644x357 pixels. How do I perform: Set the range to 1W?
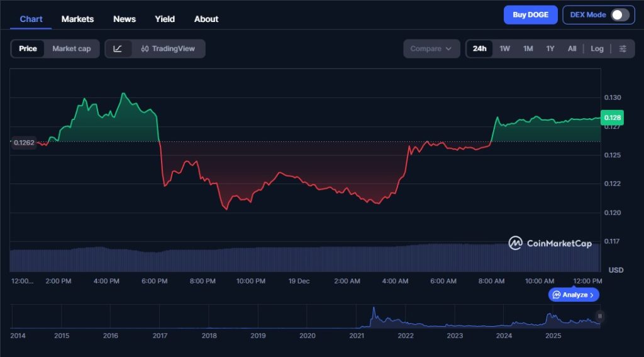[504, 48]
